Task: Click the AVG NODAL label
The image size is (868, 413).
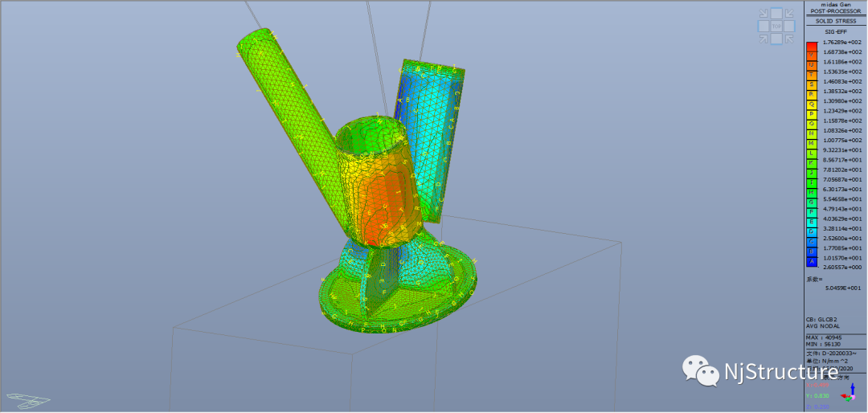Action: (821, 326)
